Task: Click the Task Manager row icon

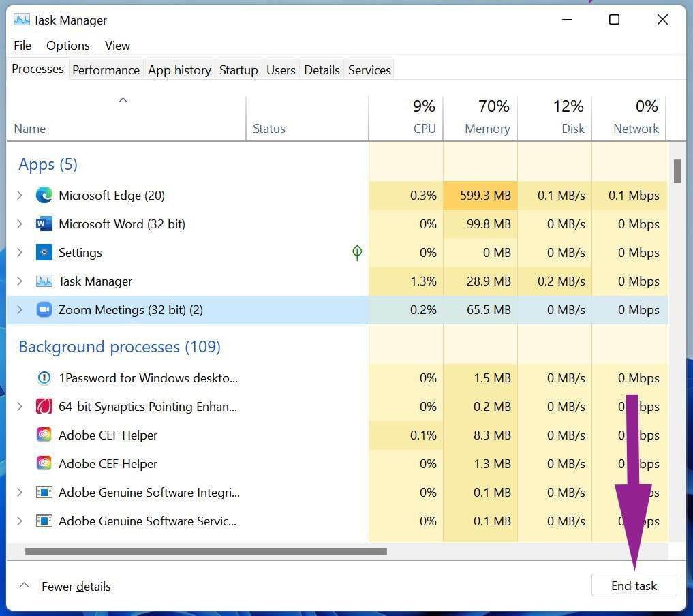Action: coord(44,281)
